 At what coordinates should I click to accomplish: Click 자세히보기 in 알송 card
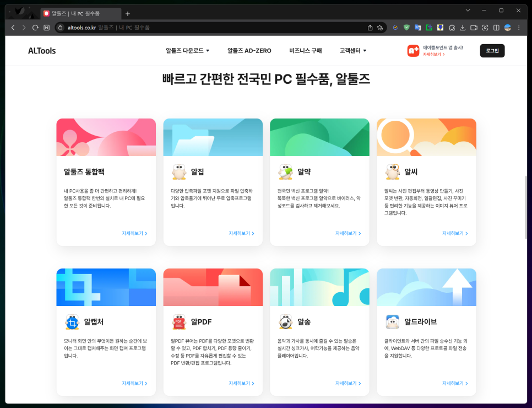(x=348, y=383)
